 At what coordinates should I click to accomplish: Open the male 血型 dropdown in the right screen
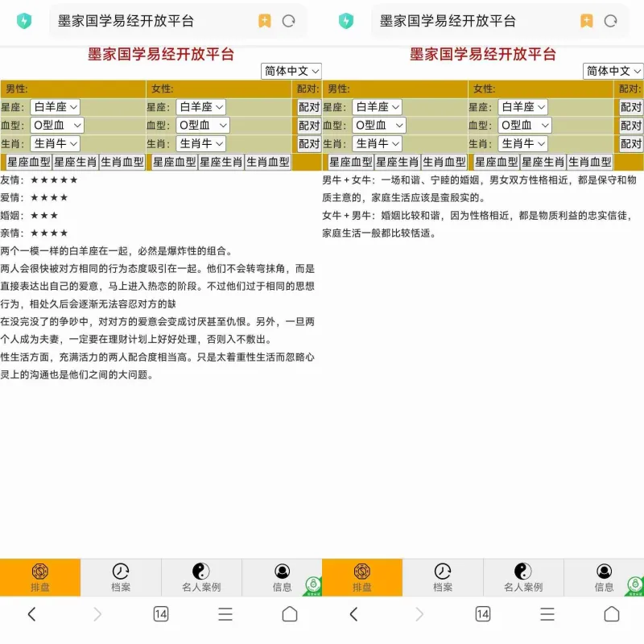[379, 126]
